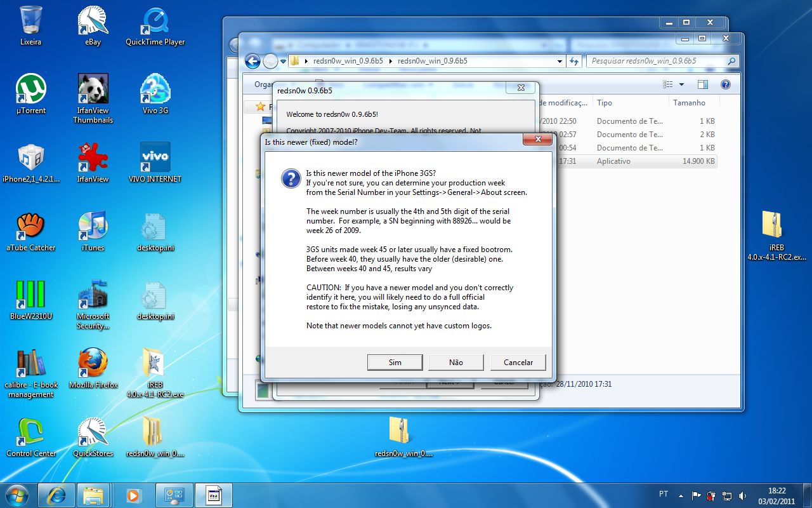Click the 2 KB size cell
Viewport: 812px width, 508px height.
point(707,135)
